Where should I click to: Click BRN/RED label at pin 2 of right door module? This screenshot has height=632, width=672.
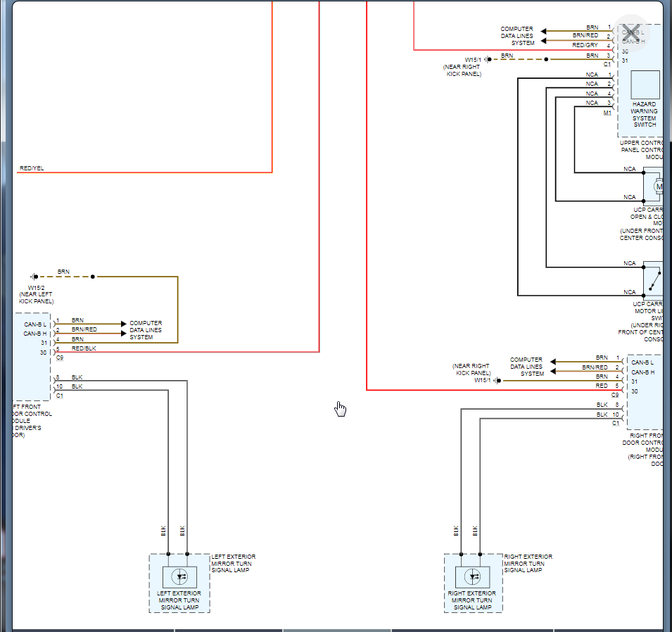(x=595, y=367)
